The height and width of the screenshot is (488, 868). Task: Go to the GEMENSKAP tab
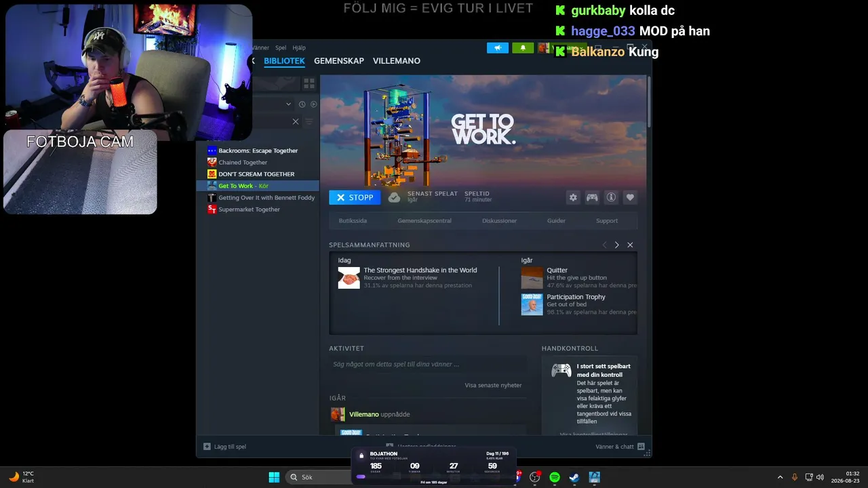point(339,61)
